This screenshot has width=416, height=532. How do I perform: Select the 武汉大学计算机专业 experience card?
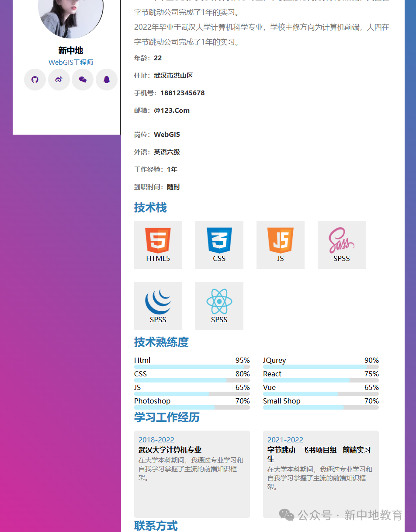click(192, 474)
